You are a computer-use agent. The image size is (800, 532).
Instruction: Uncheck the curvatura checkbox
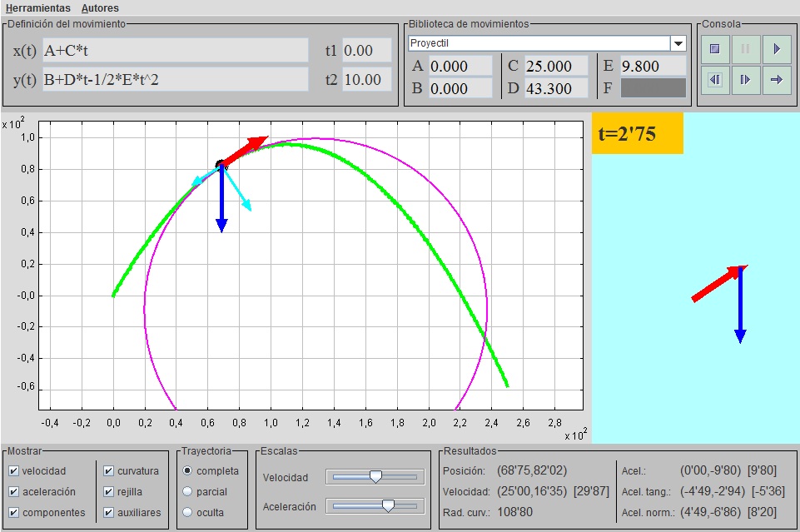(109, 471)
